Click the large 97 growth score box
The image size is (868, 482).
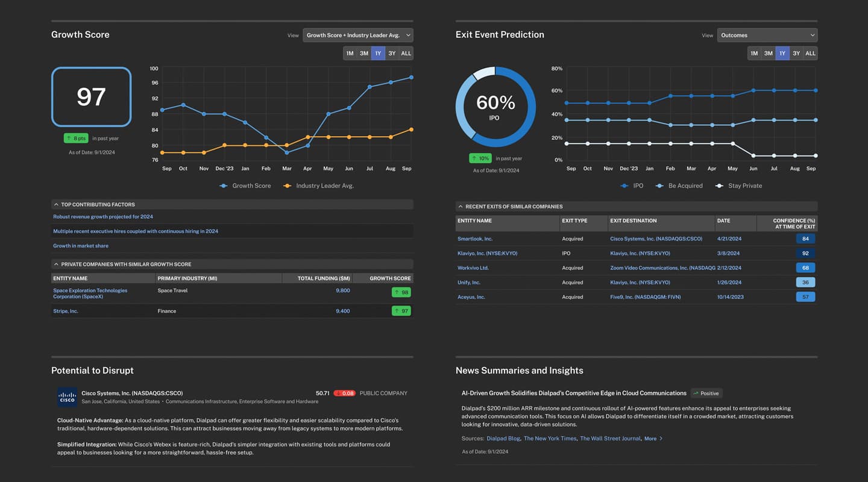click(91, 97)
